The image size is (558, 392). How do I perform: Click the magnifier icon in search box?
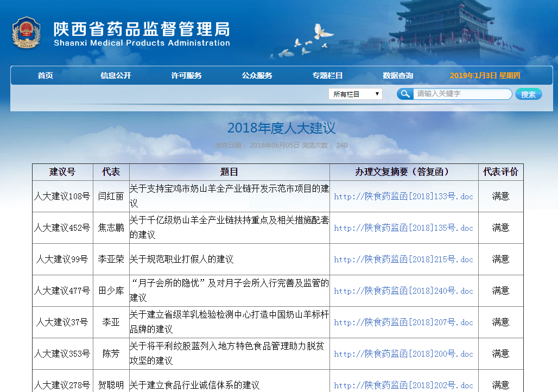[x=405, y=94]
